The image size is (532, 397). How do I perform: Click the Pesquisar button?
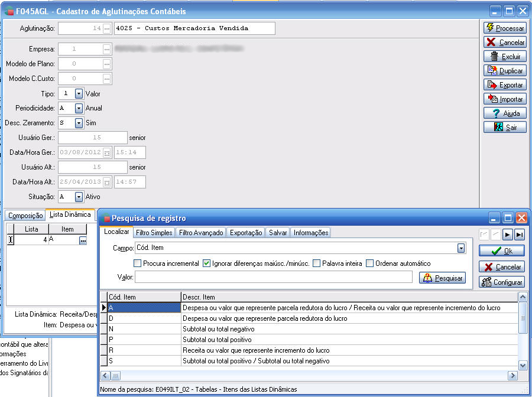click(442, 278)
